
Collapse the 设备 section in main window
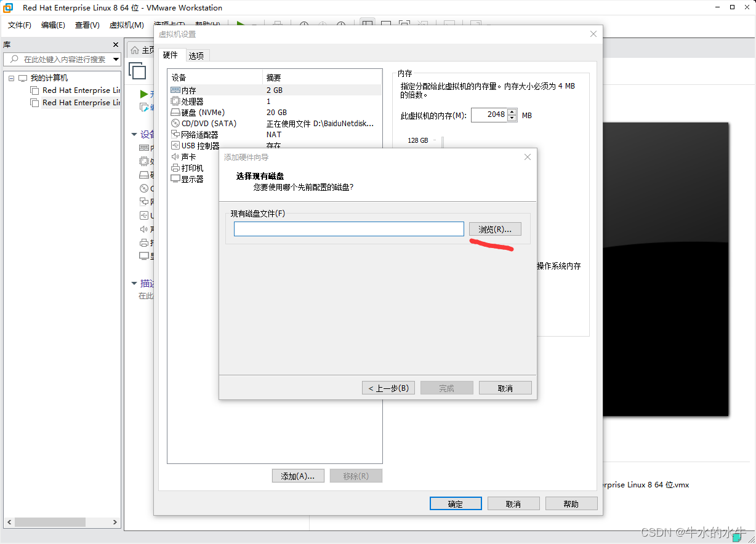(x=134, y=134)
